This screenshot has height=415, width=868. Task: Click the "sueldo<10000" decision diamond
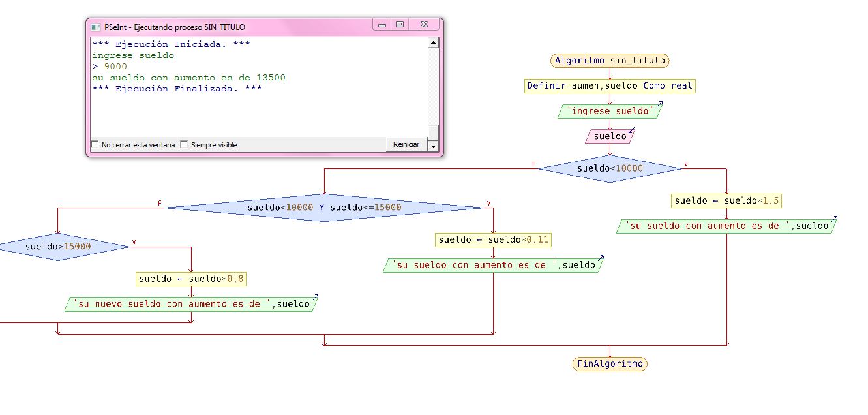point(609,168)
